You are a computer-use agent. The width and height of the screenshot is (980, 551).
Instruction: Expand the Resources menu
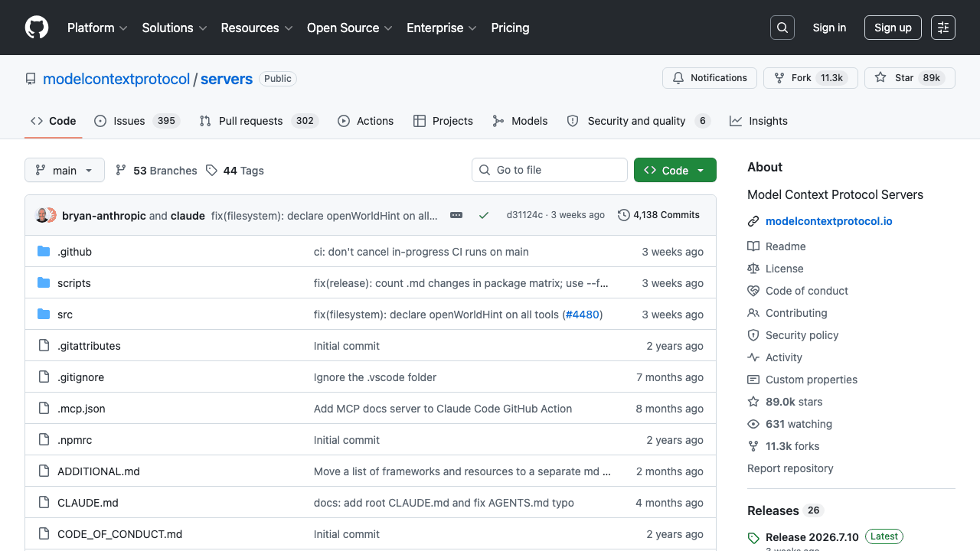click(x=257, y=28)
